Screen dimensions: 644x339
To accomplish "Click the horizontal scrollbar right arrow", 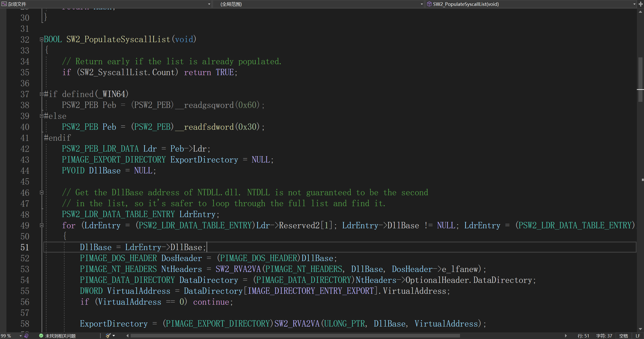I will 566,336.
